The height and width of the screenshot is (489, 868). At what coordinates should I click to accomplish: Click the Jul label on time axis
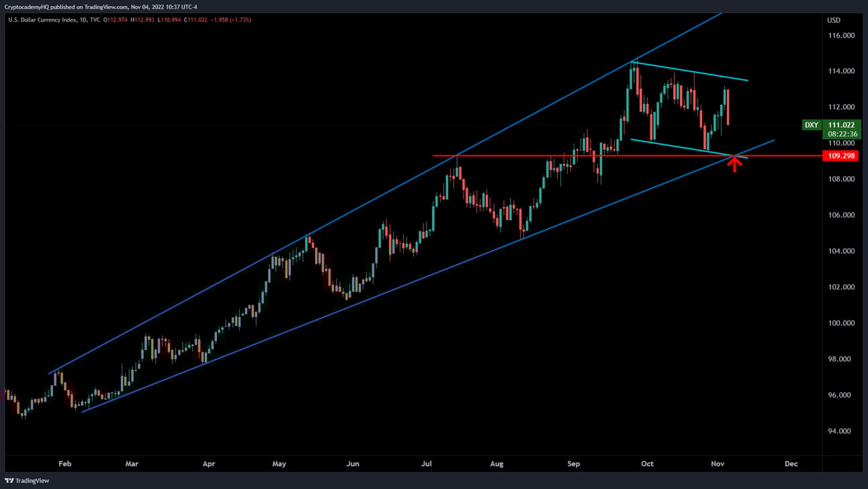pyautogui.click(x=426, y=463)
